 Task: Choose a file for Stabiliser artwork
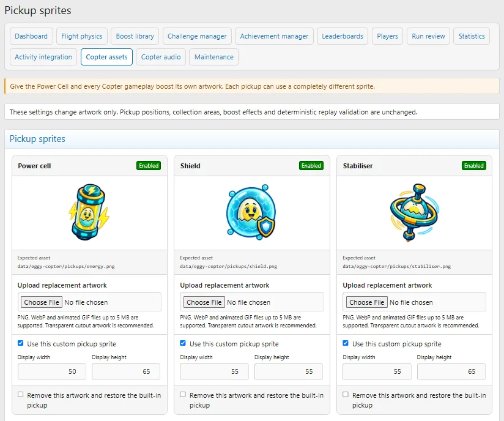[x=367, y=302]
